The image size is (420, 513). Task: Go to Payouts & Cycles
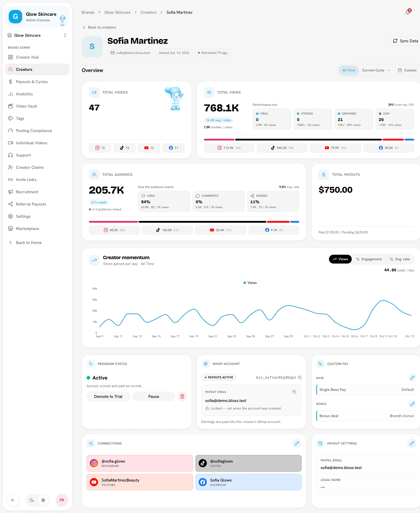coord(37,82)
